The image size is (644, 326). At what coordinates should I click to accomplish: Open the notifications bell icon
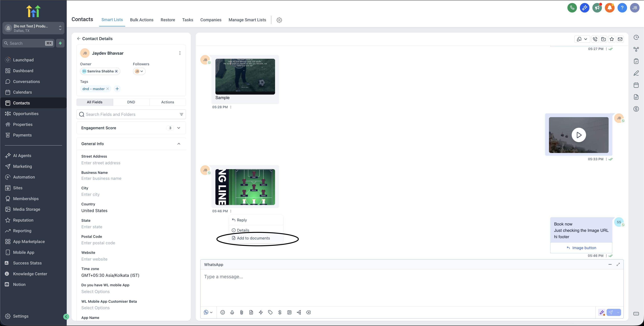pyautogui.click(x=610, y=8)
